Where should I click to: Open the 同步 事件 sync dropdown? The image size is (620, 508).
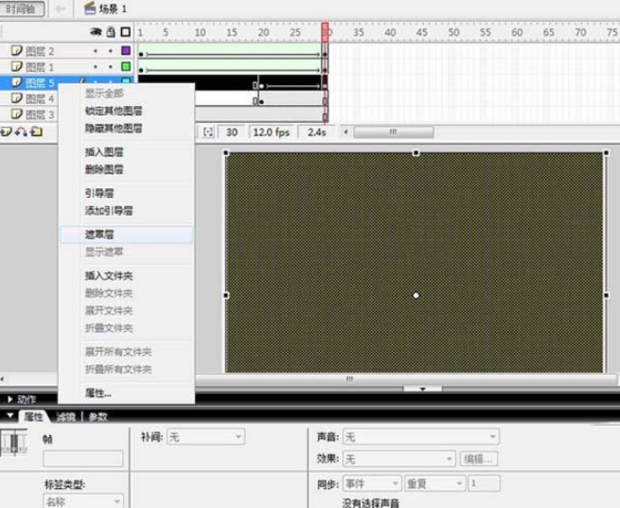[372, 483]
